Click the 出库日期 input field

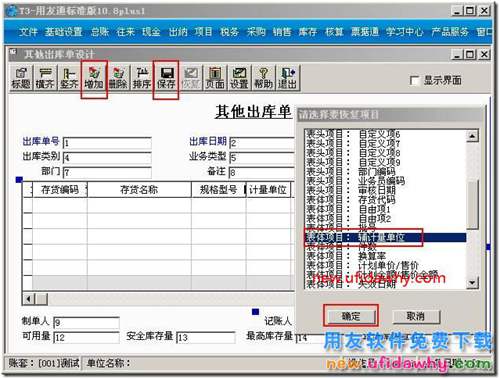coord(262,143)
